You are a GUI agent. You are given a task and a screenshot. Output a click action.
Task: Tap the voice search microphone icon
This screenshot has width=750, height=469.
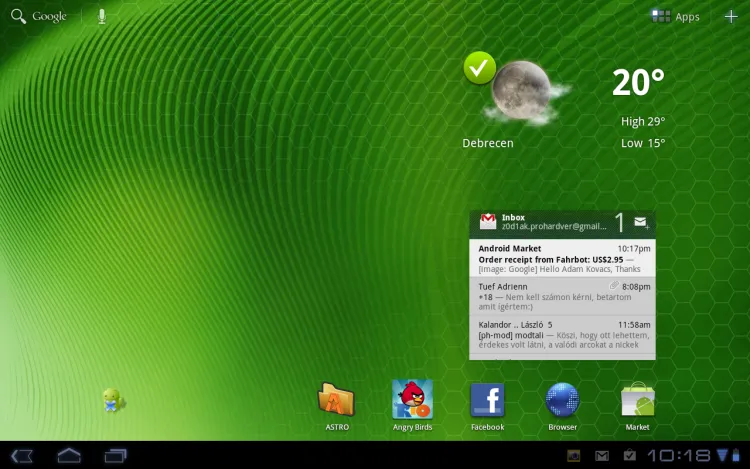pos(102,16)
